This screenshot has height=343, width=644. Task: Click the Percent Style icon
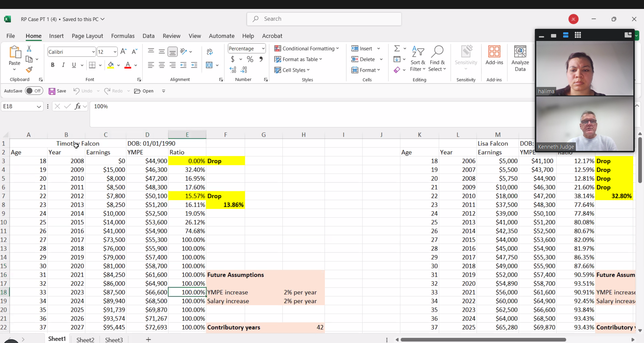tap(250, 59)
